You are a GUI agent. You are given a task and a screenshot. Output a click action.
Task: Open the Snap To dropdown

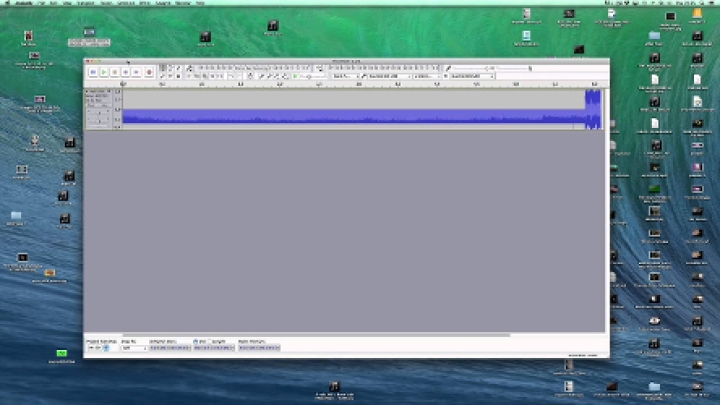tap(134, 348)
